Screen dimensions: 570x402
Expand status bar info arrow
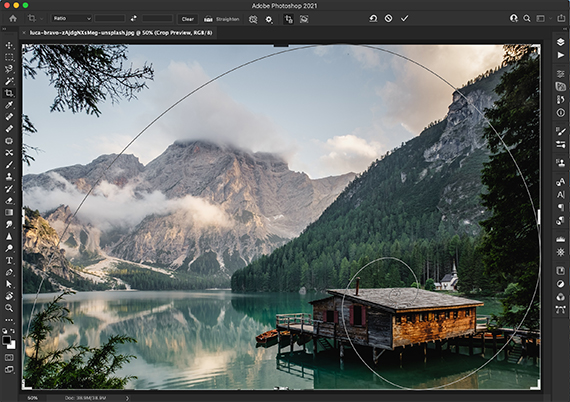point(127,398)
